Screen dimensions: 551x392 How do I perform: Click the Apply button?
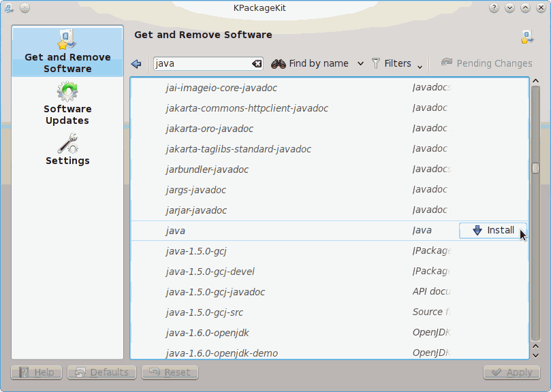point(511,372)
